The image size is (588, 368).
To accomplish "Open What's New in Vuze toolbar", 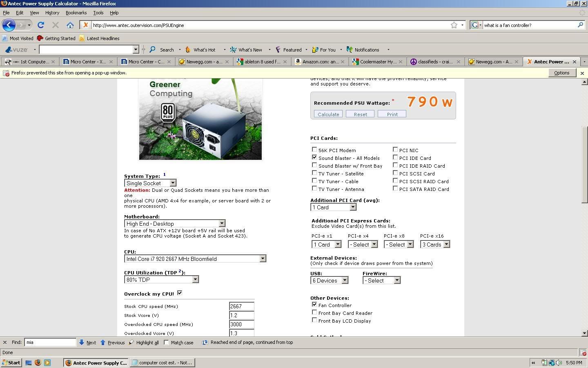I will (x=246, y=49).
